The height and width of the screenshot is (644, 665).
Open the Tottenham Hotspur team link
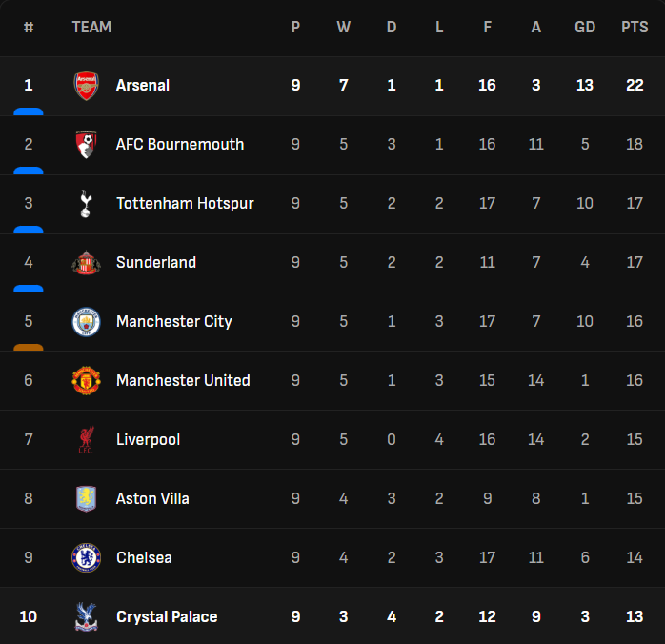click(185, 204)
